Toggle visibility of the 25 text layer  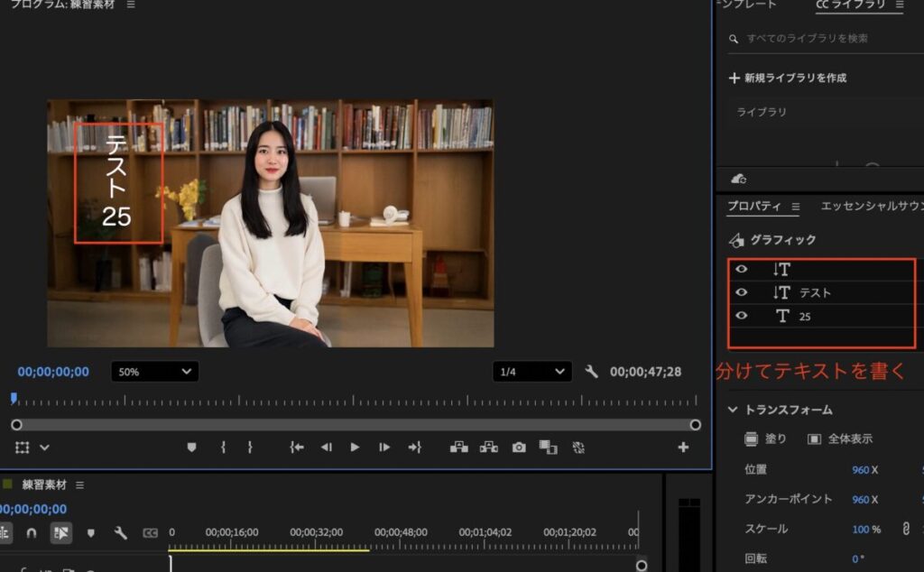742,316
